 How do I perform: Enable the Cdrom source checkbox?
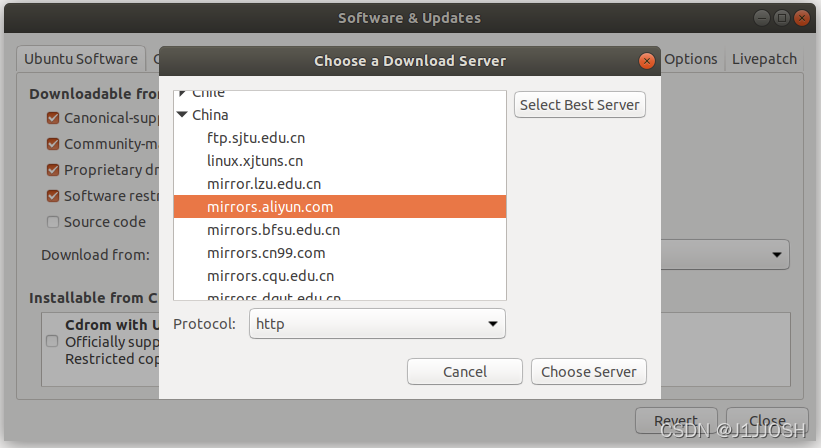52,341
